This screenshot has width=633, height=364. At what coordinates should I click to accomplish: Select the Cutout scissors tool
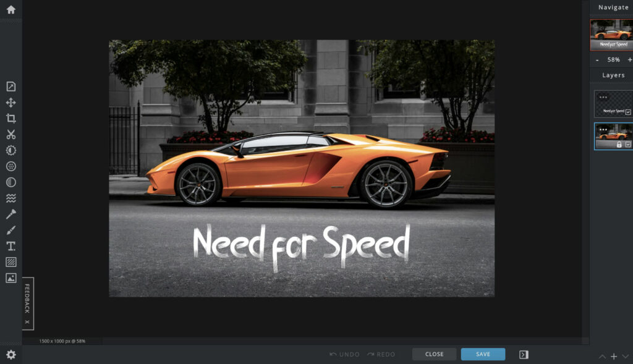[x=11, y=133]
